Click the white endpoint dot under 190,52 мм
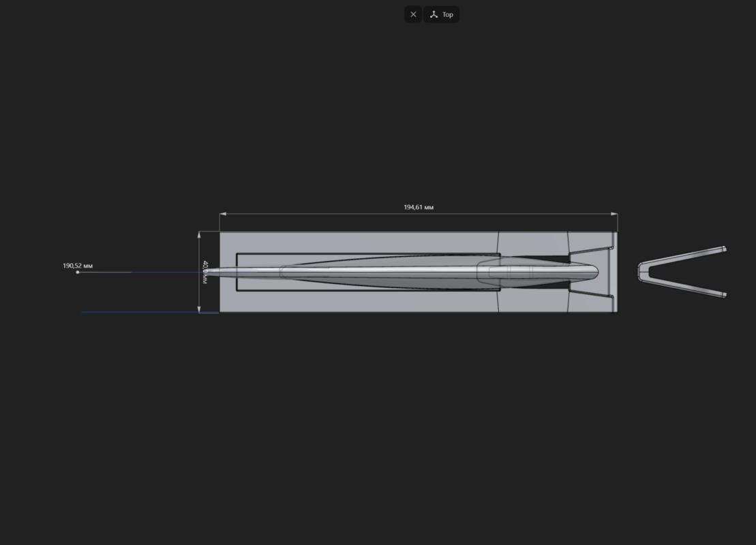This screenshot has height=545, width=756. [78, 272]
